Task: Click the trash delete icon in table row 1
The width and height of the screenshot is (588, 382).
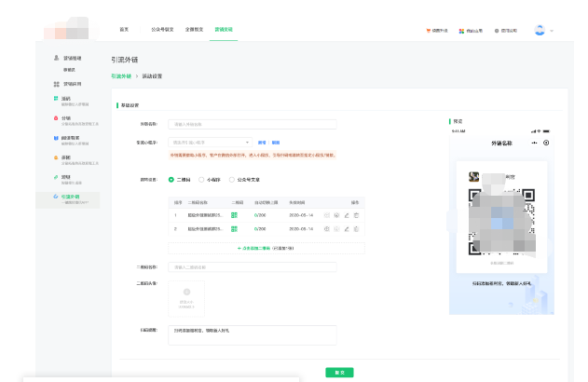Action: [x=356, y=215]
